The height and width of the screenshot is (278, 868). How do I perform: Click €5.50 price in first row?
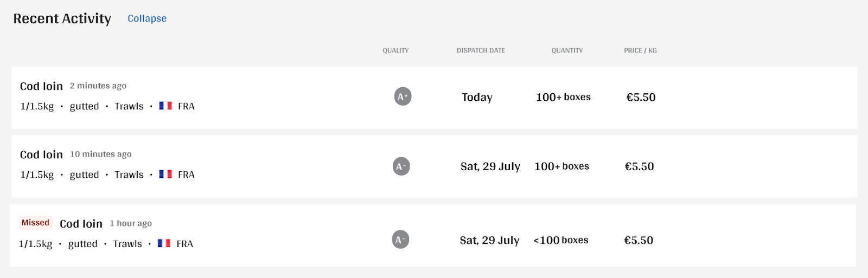(x=641, y=97)
